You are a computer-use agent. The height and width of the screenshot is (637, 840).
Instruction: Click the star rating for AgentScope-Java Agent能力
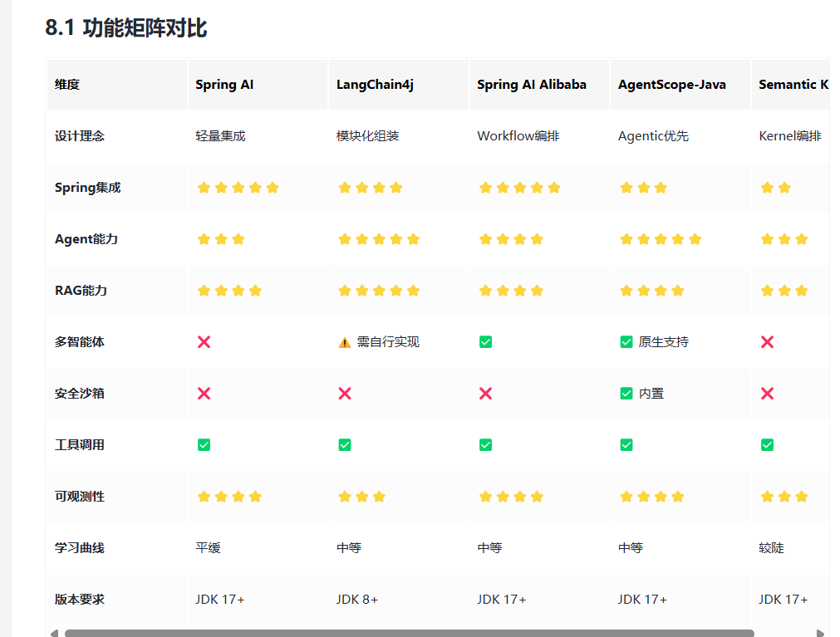tap(661, 238)
